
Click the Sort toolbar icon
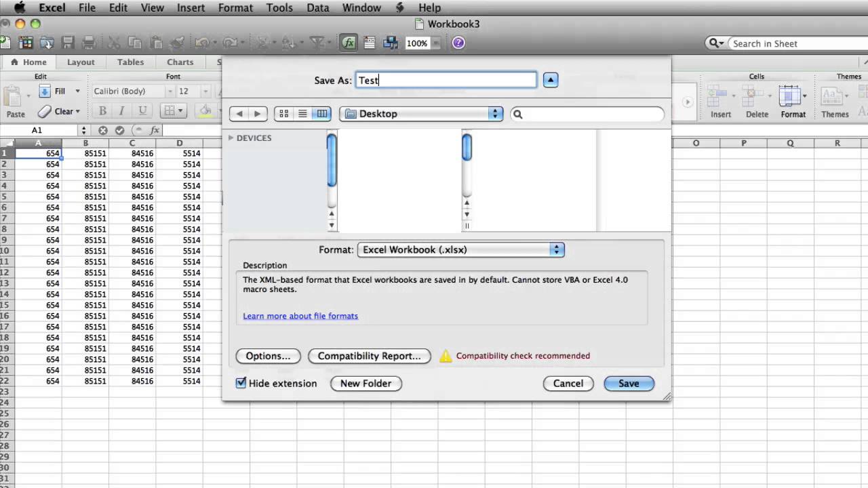pyautogui.click(x=290, y=43)
